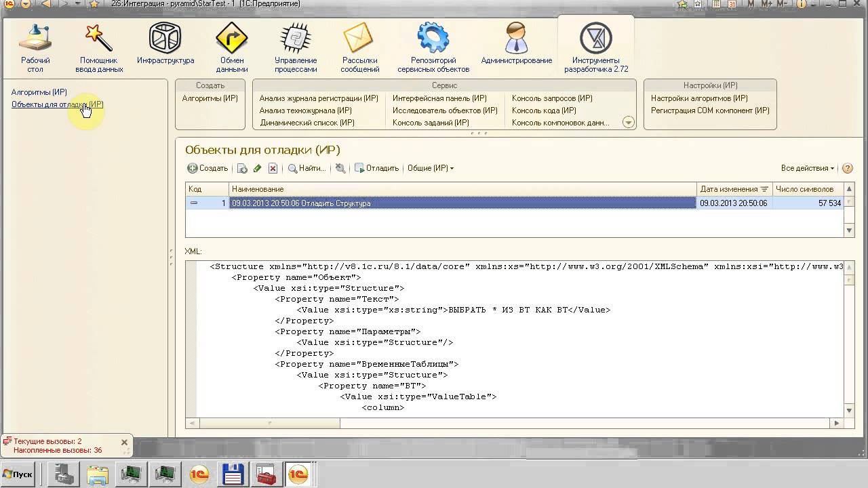Click the active 1C taskbar button
This screenshot has width=868, height=488.
click(x=299, y=474)
